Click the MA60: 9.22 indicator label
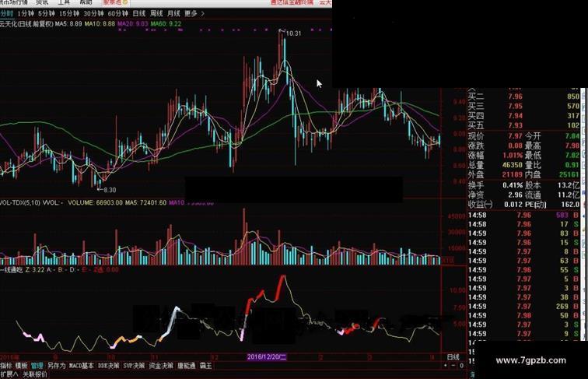Viewport: 588px width, 379px height. (x=166, y=23)
